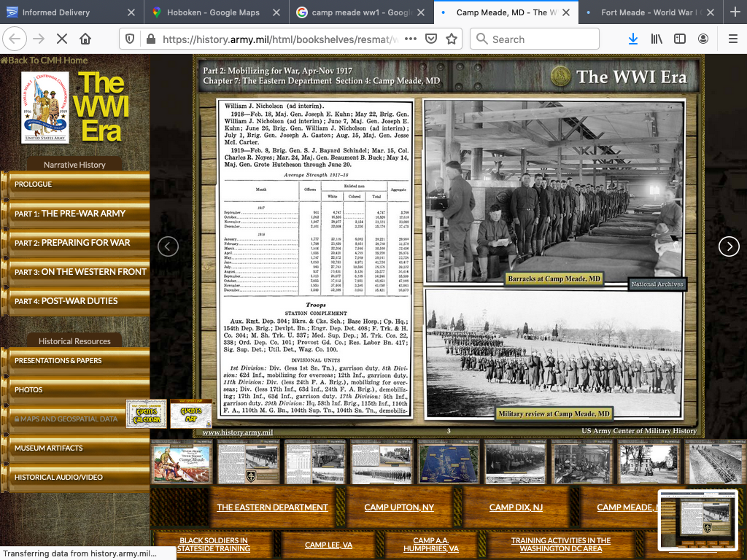Open the Camp Upton, NY link
Screen dimensions: 747x560
coord(399,507)
